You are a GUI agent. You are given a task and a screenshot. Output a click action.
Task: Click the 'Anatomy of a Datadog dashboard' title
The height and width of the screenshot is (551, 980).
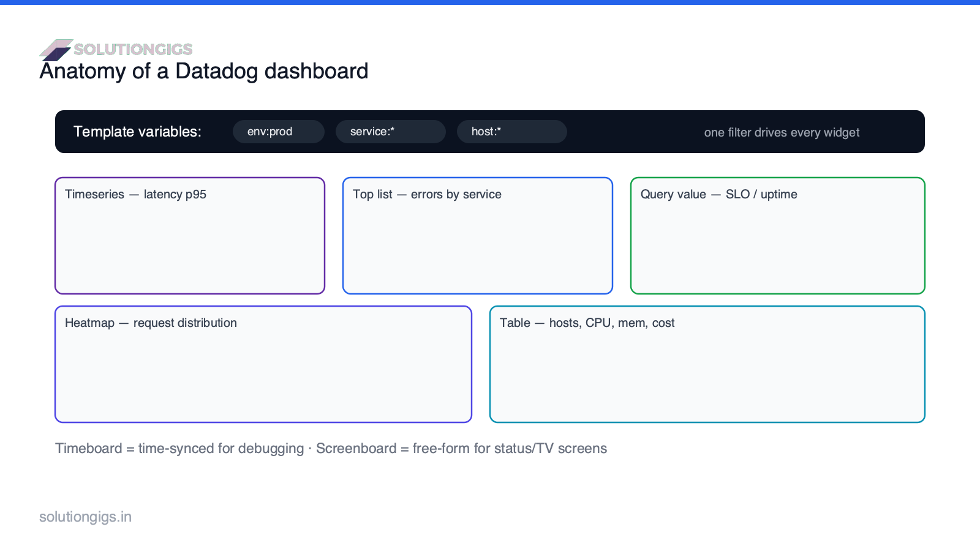point(204,71)
